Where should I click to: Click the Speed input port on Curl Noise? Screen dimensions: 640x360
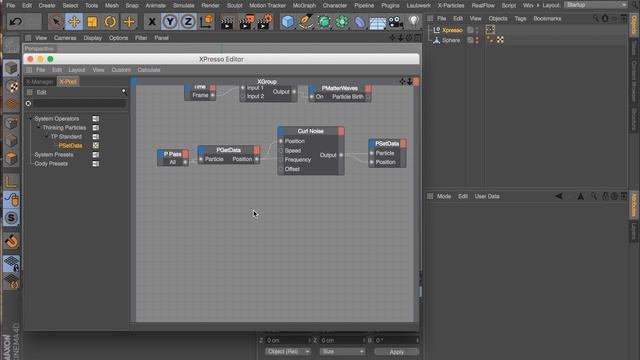point(281,151)
